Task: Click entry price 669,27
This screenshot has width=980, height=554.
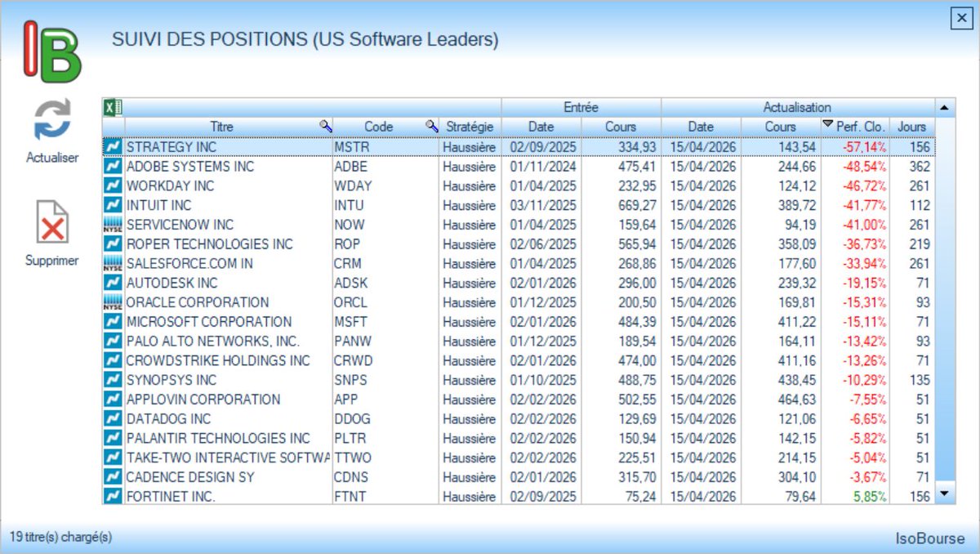Action: 639,205
